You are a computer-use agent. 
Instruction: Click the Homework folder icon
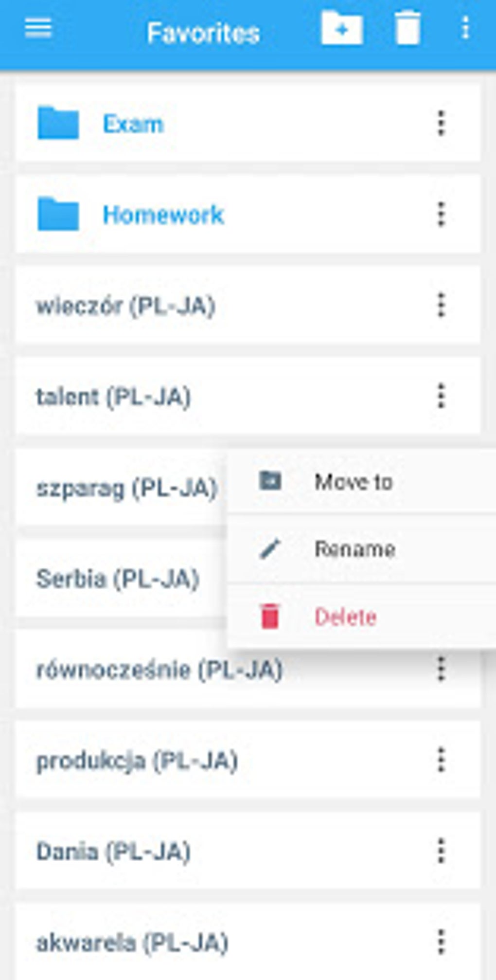tap(58, 214)
